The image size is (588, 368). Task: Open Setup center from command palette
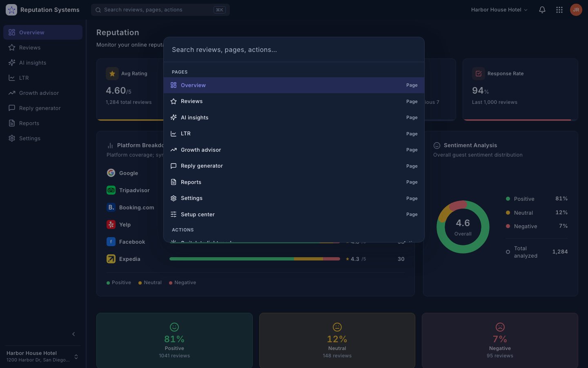(x=294, y=214)
